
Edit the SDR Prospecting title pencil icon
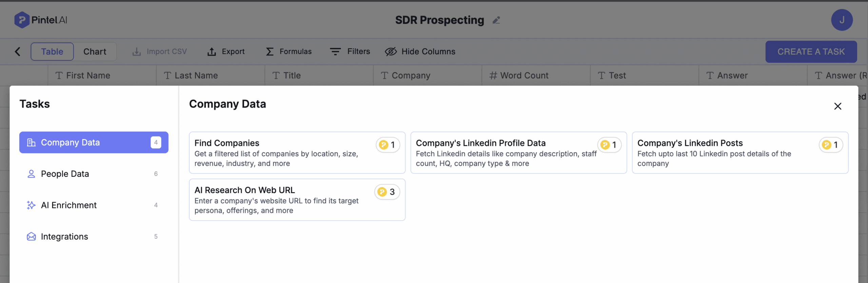pos(496,20)
